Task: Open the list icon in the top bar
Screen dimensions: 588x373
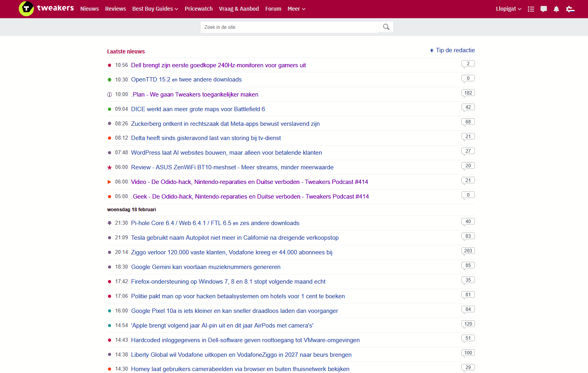Action: (531, 9)
